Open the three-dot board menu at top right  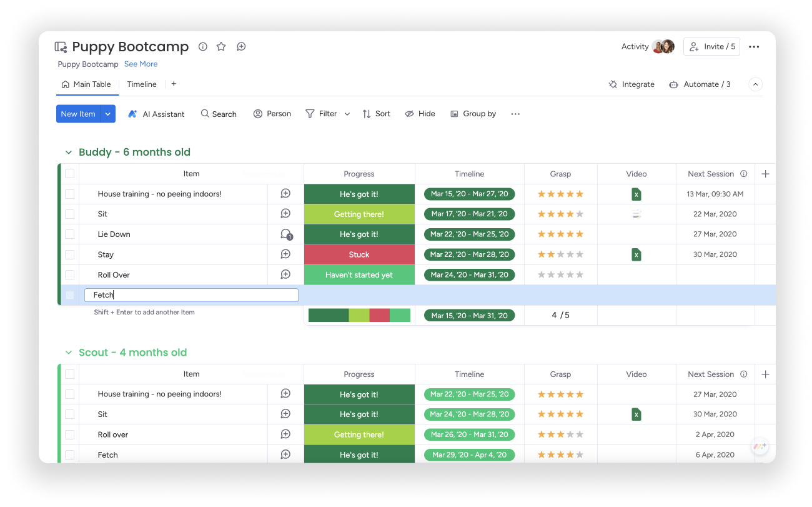pos(754,47)
